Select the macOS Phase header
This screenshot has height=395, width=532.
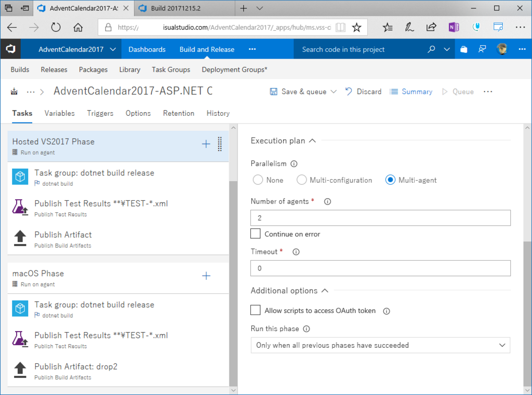[x=118, y=278]
